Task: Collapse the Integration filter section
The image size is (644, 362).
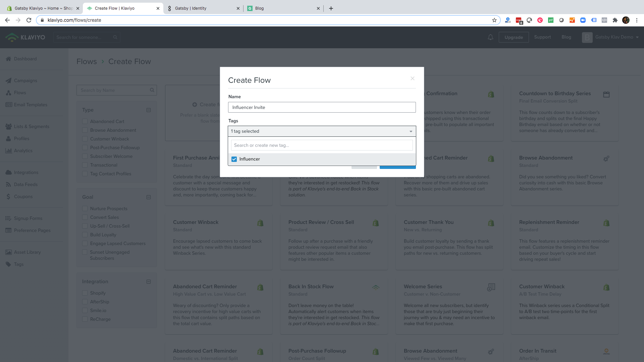Action: 149,282
